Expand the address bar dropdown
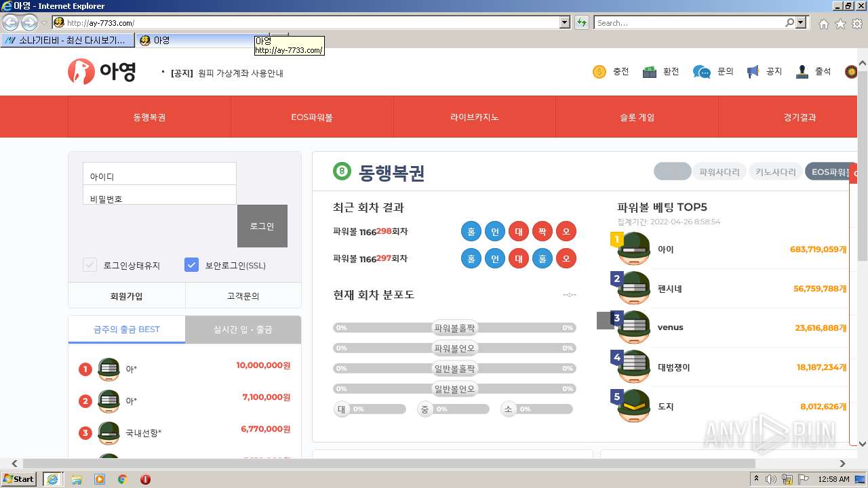This screenshot has height=488, width=868. point(565,22)
